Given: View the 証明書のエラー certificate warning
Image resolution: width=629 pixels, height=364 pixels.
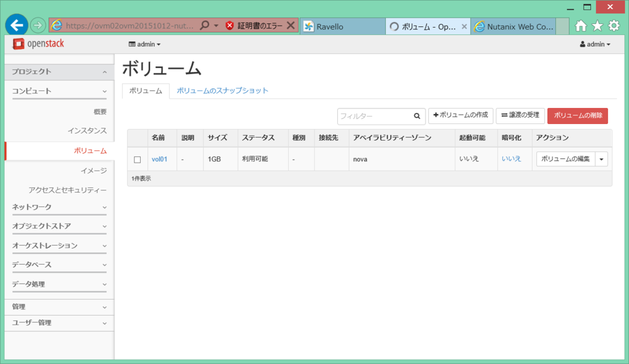Looking at the screenshot, I should (259, 26).
